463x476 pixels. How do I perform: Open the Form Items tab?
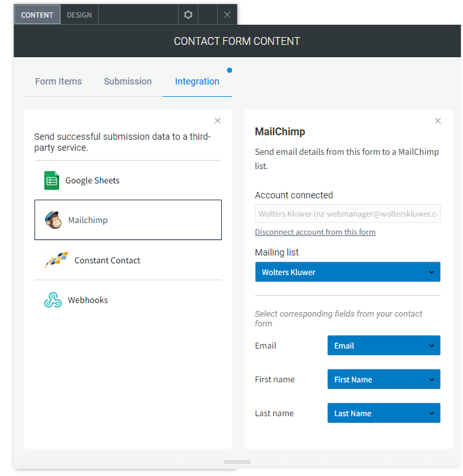59,81
